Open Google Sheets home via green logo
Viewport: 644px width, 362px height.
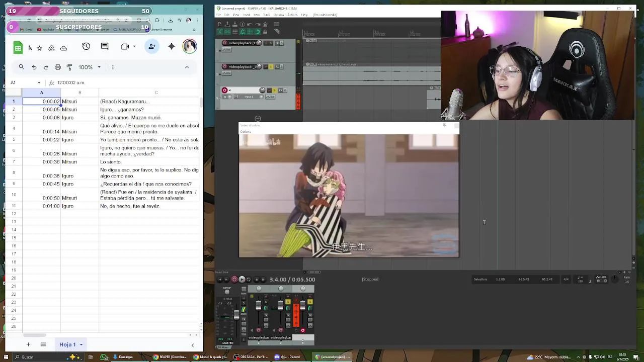(18, 48)
